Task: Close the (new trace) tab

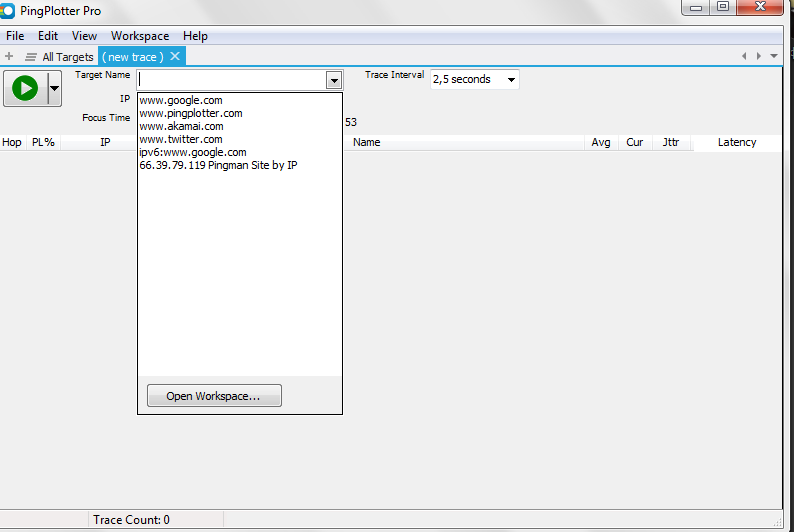Action: coord(175,56)
